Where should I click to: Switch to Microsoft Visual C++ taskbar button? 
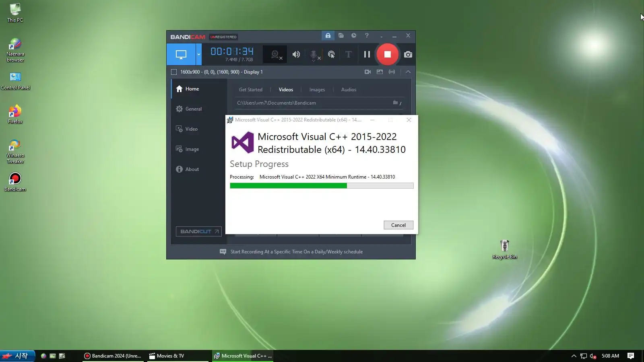click(243, 356)
